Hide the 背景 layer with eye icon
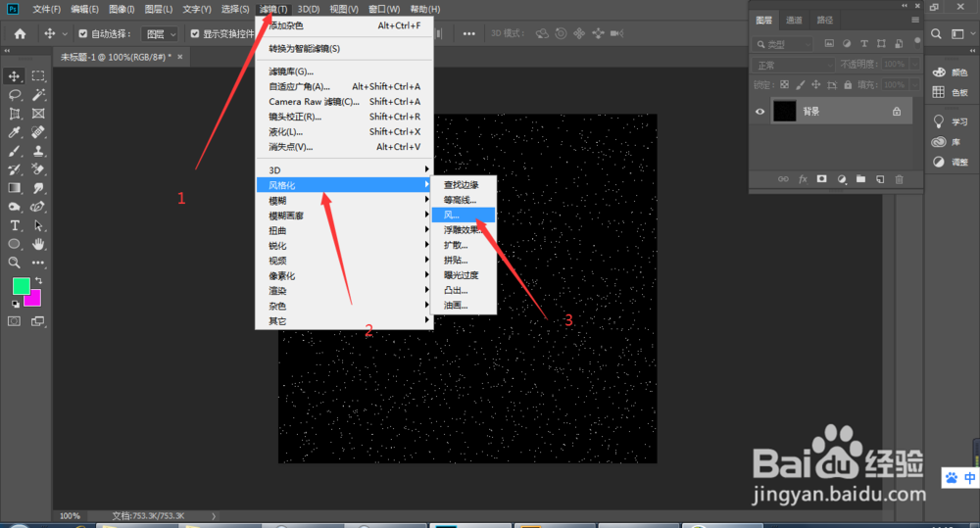Image resolution: width=980 pixels, height=528 pixels. coord(760,112)
